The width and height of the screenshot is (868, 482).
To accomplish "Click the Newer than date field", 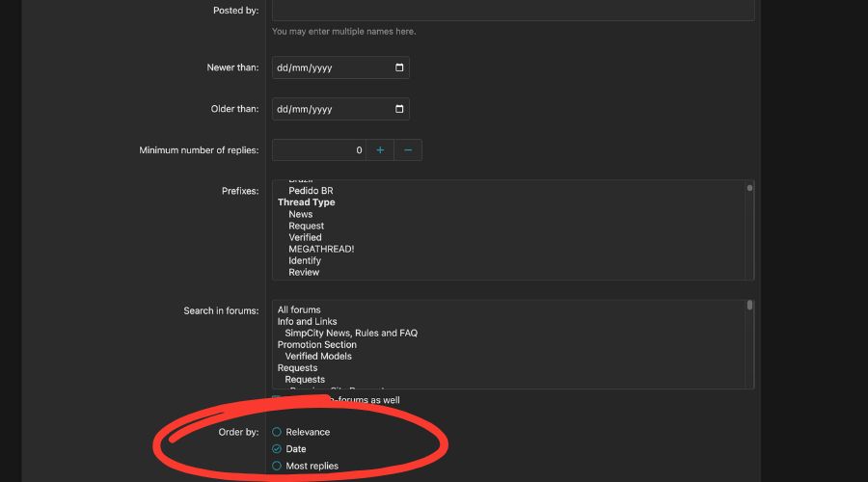I will (328, 67).
